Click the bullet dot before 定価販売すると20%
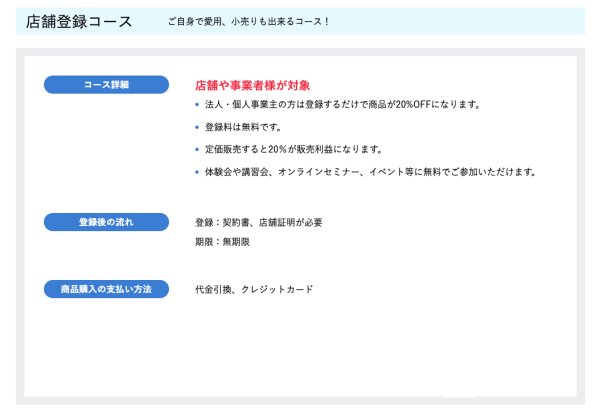This screenshot has width=600, height=414. (197, 149)
